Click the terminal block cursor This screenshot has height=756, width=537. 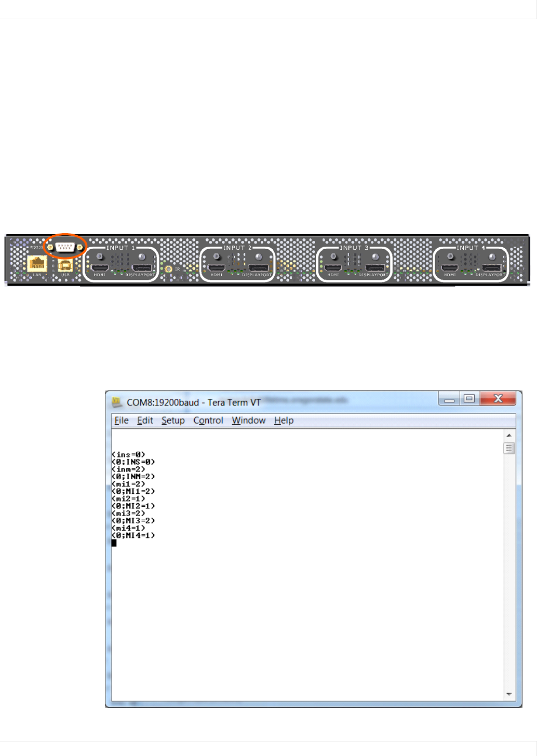pyautogui.click(x=114, y=543)
